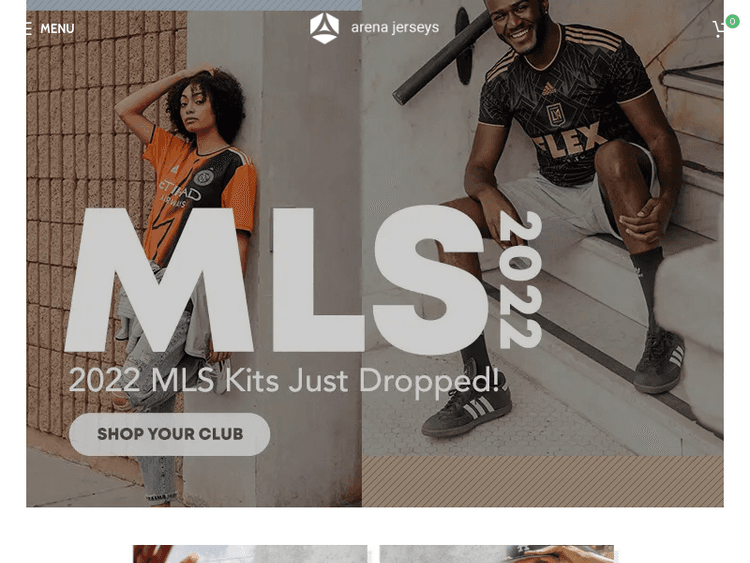Click the 2022 MLS Kits Just Dropped headline
This screenshot has height=563, width=750.
284,381
